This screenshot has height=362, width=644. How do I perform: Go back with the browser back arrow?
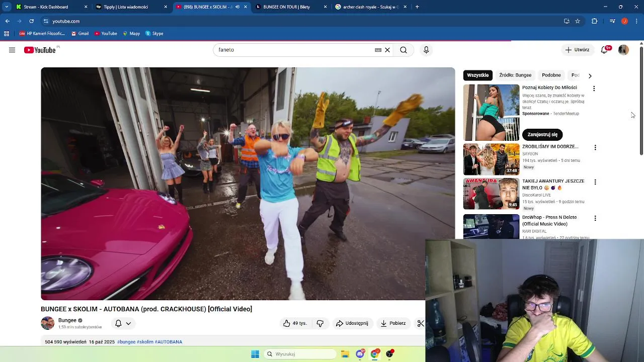pos(7,21)
